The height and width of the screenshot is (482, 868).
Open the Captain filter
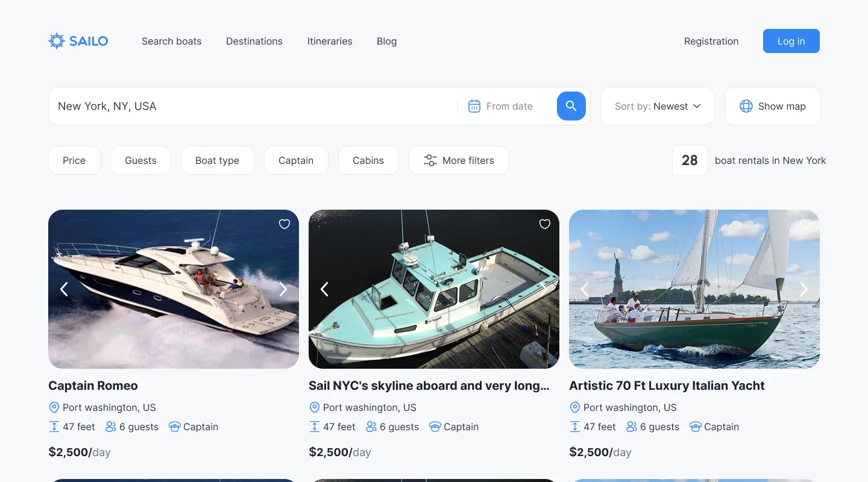(x=296, y=160)
